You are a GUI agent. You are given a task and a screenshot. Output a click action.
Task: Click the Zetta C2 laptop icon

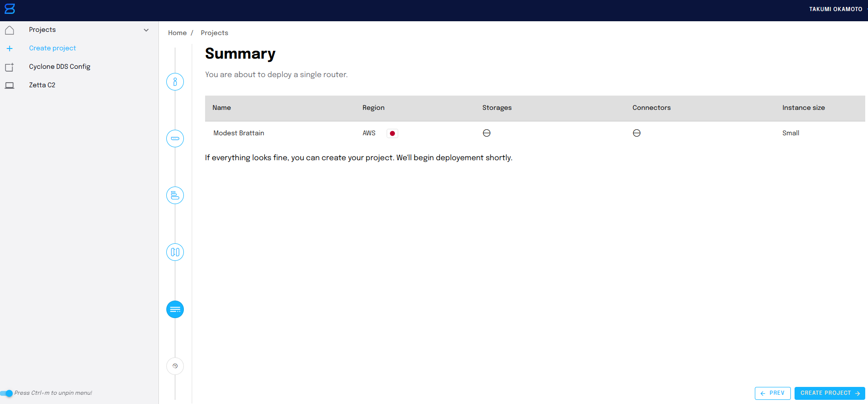[9, 85]
